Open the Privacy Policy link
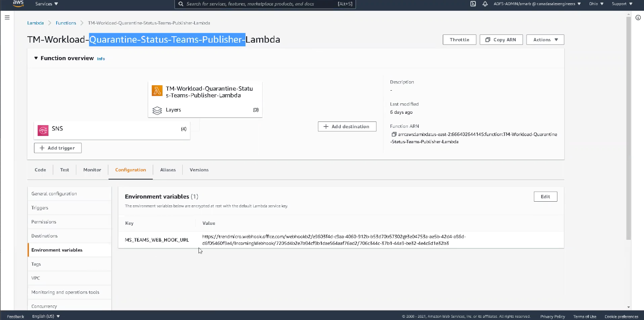644x320 pixels. pyautogui.click(x=552, y=316)
